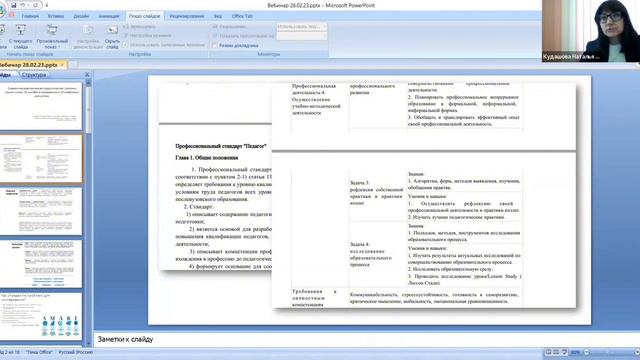Switch to the 'Вид' ribbon tab
Image resolution: width=640 pixels, height=360 pixels.
click(x=218, y=16)
